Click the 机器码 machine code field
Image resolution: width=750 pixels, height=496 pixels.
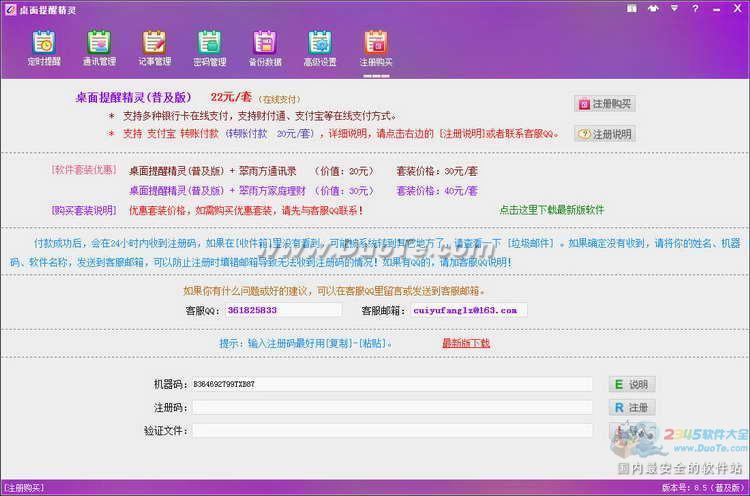pos(392,384)
